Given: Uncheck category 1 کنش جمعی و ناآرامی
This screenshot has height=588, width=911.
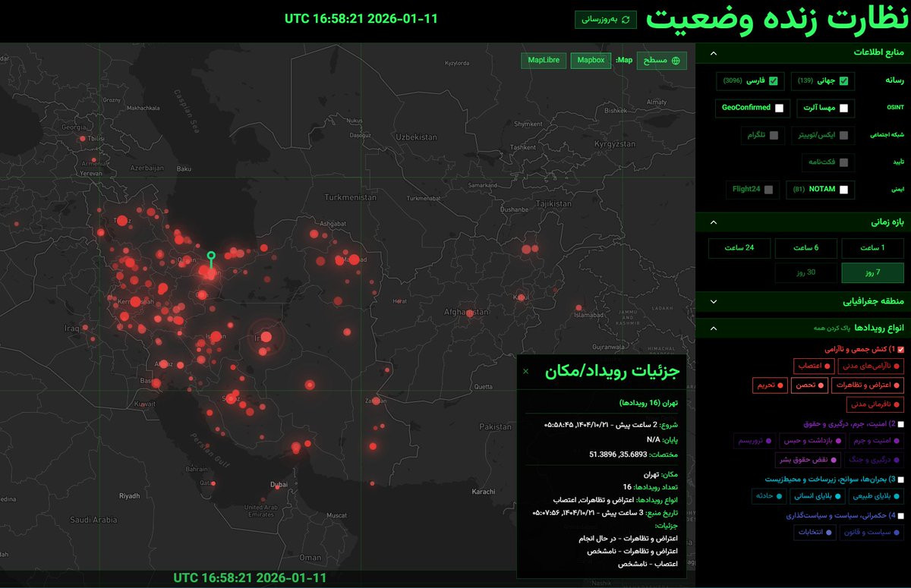Looking at the screenshot, I should tap(901, 350).
